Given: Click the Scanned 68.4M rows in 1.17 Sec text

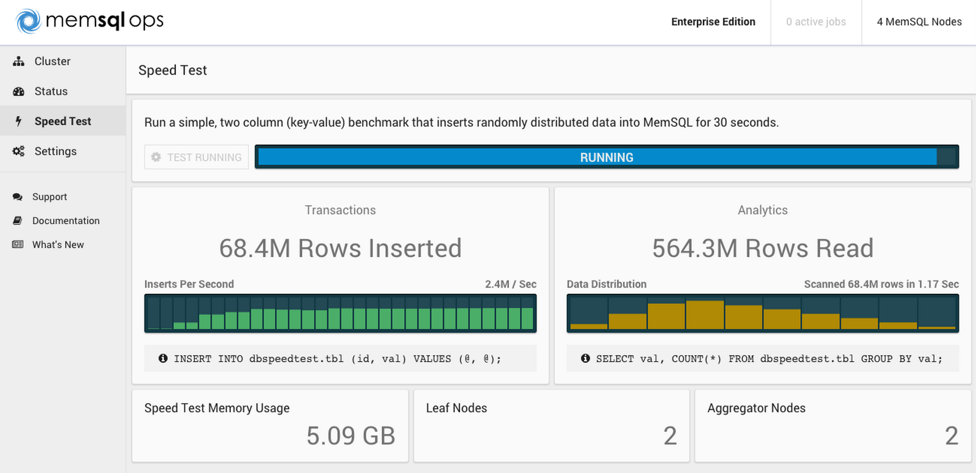Looking at the screenshot, I should tap(881, 284).
